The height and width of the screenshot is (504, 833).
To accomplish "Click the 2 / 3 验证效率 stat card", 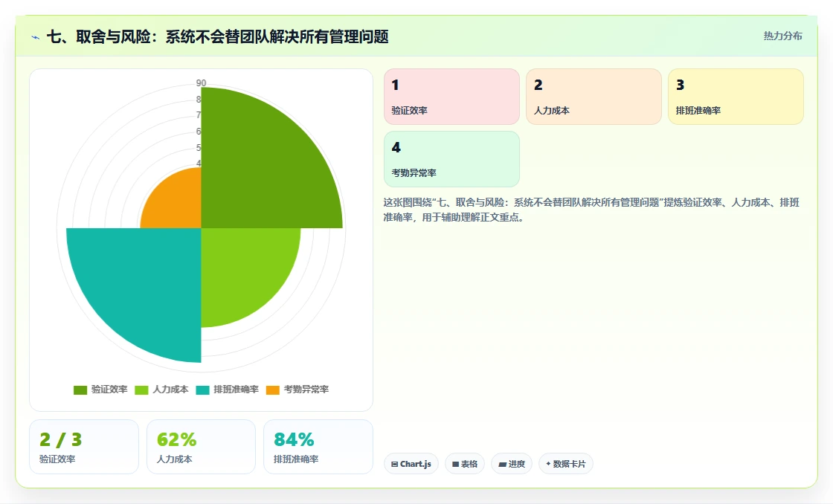I will point(84,447).
